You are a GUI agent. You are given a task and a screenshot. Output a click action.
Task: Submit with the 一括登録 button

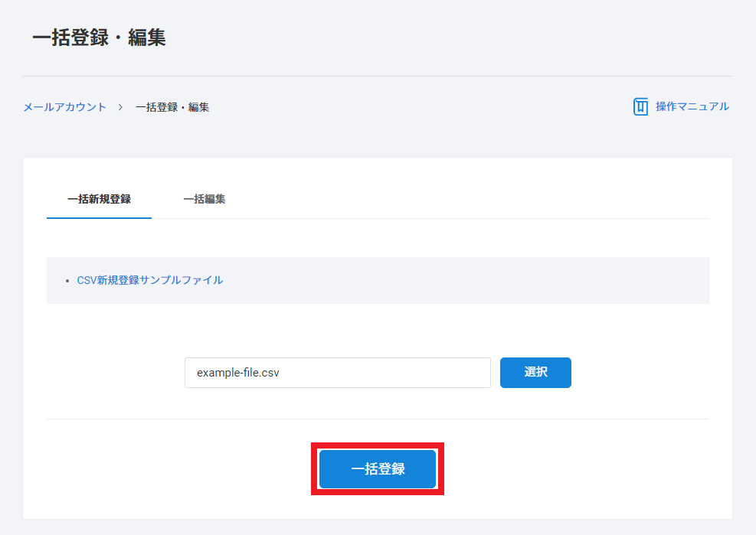tap(378, 469)
